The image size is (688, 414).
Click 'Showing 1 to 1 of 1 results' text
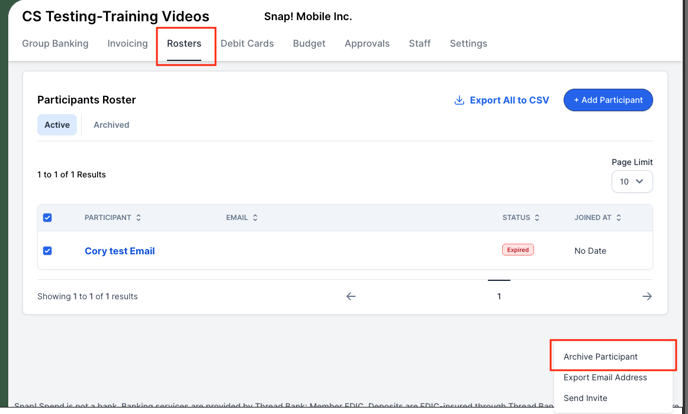[x=87, y=296]
